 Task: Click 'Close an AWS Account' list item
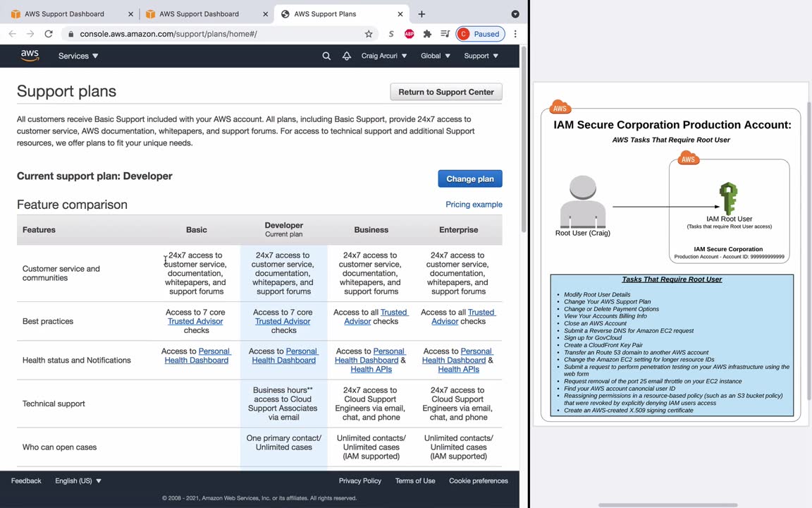(595, 323)
